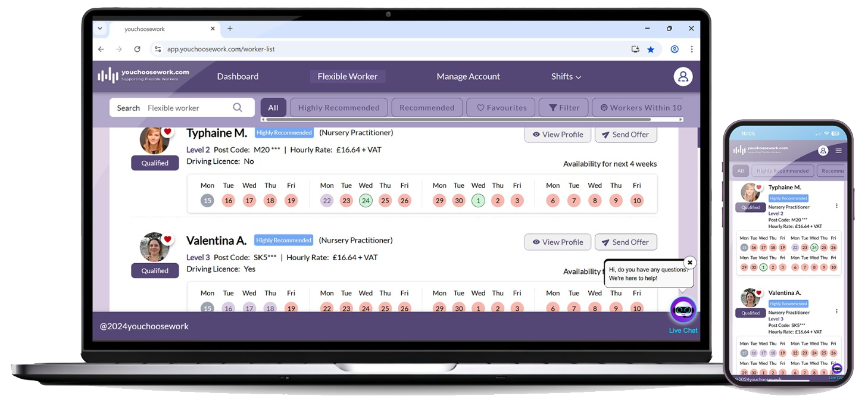
Task: Click Level 2 text for Typhaine on laptop
Action: (198, 150)
